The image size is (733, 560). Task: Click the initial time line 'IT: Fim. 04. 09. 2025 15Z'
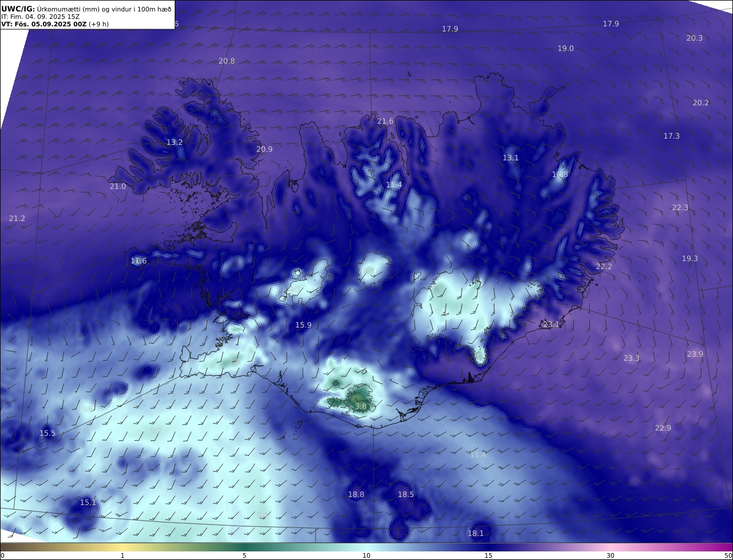click(x=41, y=17)
